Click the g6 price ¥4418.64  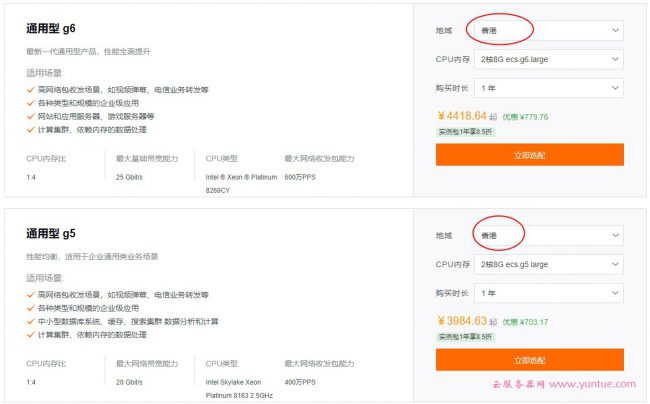click(x=462, y=116)
